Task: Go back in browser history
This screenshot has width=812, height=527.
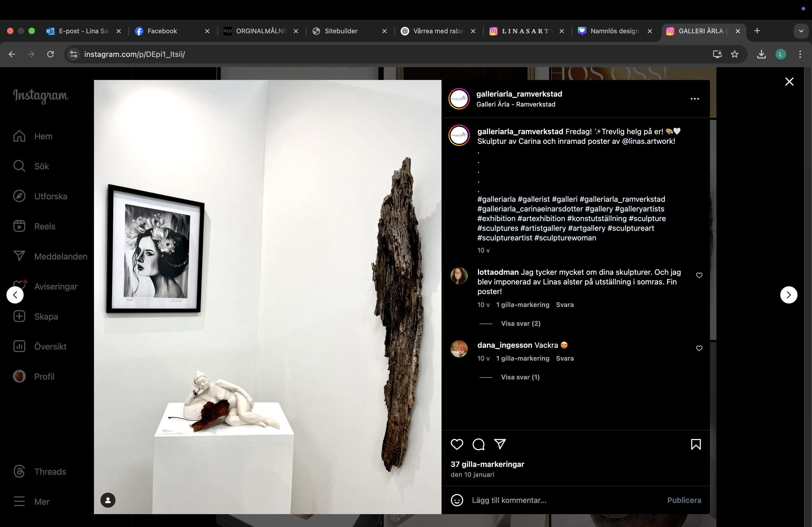Action: (12, 54)
